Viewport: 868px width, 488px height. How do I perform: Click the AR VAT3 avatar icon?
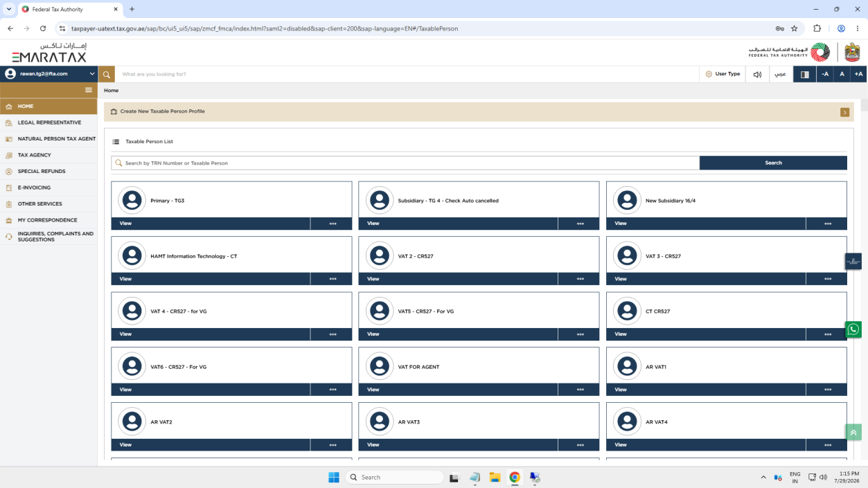click(380, 422)
